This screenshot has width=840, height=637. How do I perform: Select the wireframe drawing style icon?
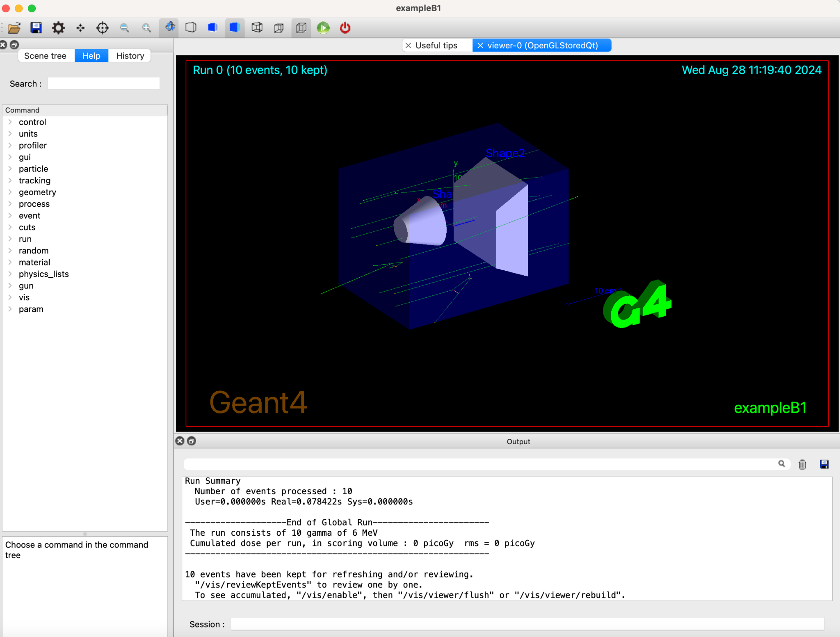[x=190, y=27]
